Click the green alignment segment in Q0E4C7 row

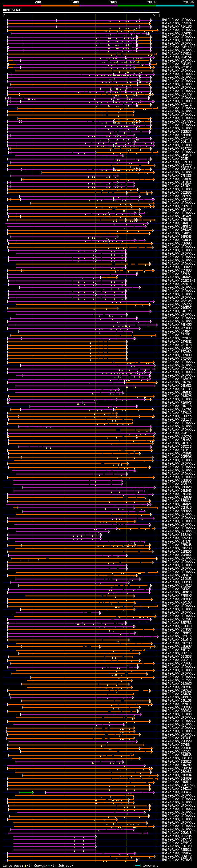pos(26,792)
